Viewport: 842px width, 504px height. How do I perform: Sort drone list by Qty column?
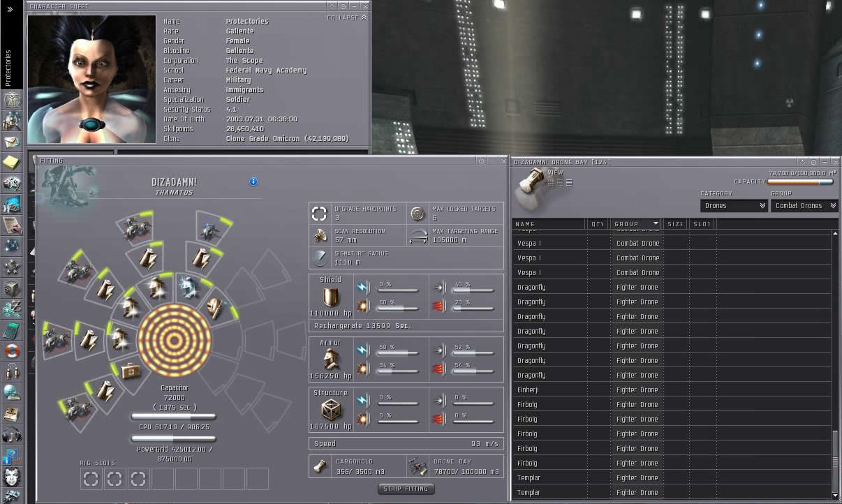[x=598, y=224]
